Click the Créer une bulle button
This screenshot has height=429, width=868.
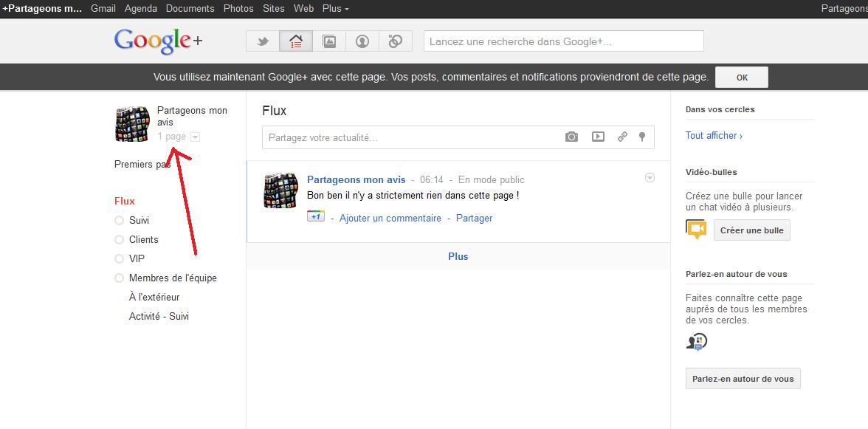click(751, 230)
